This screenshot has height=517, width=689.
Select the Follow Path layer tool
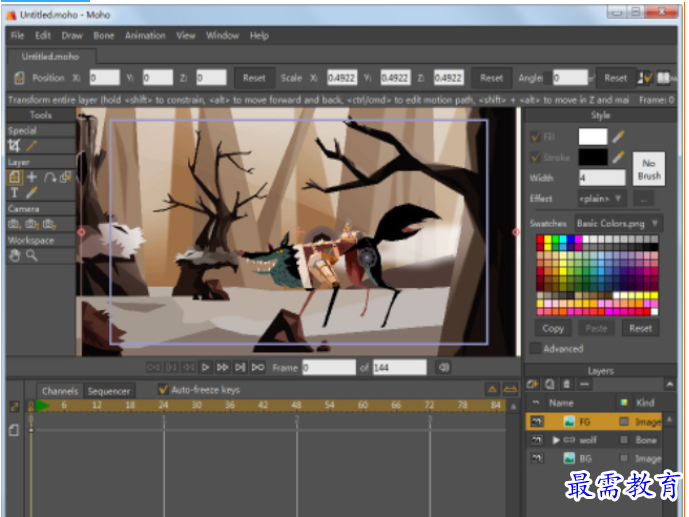click(x=49, y=177)
